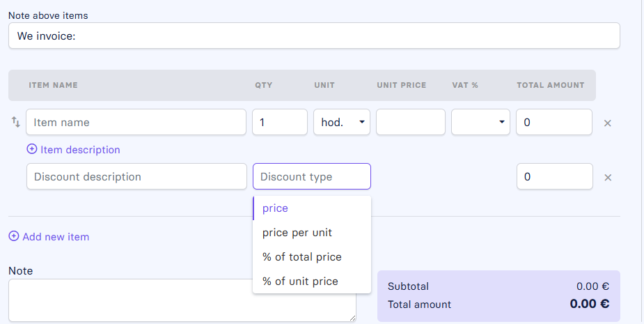This screenshot has width=644, height=324.
Task: Click the Discount type combo box
Action: 312,176
